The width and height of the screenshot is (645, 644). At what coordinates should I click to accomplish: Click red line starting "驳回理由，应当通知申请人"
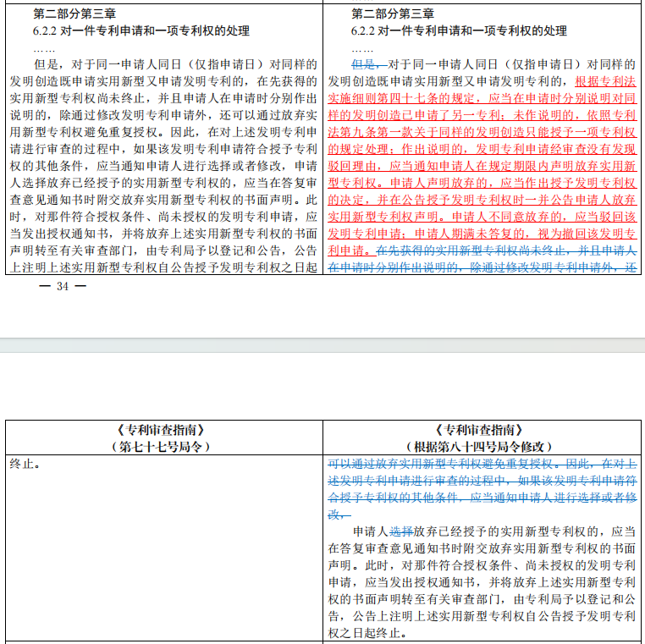pos(482,166)
